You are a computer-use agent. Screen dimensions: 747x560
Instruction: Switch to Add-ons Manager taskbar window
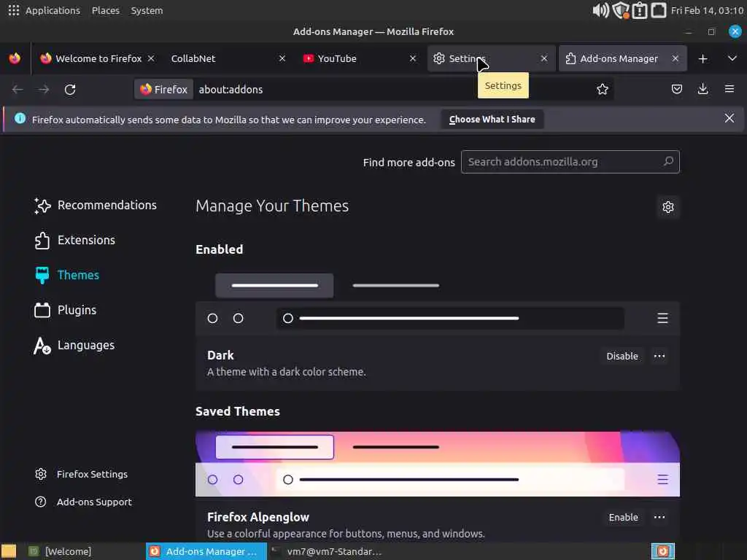point(206,551)
